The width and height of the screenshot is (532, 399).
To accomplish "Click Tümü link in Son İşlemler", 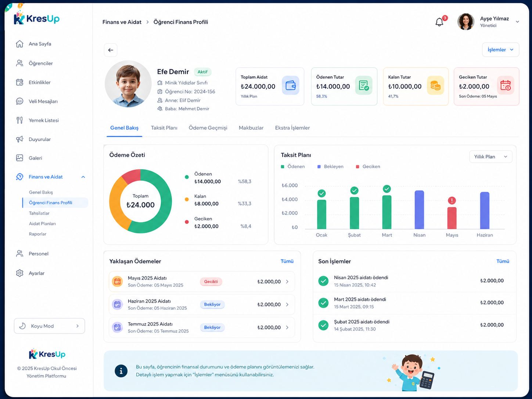I will tap(503, 261).
